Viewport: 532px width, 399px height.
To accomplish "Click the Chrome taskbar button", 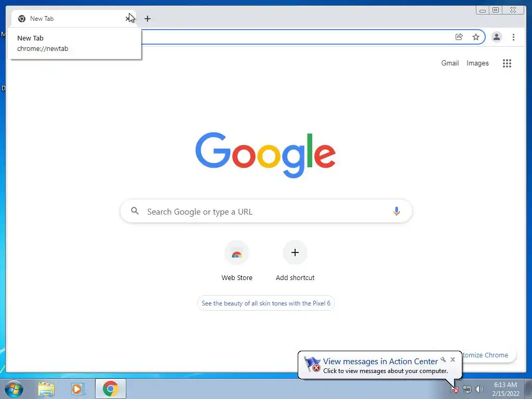I will click(111, 389).
